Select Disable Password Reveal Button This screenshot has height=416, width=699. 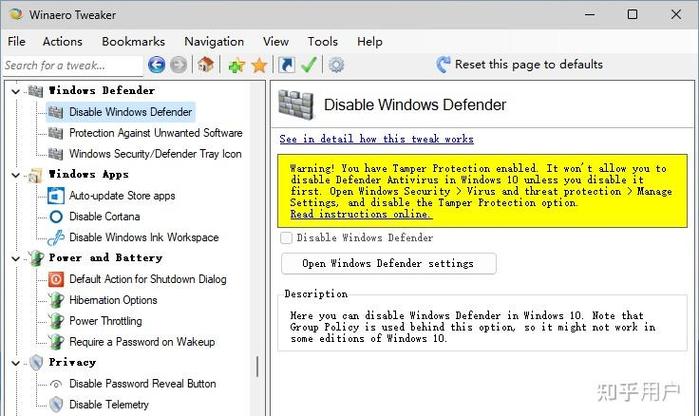click(x=143, y=384)
